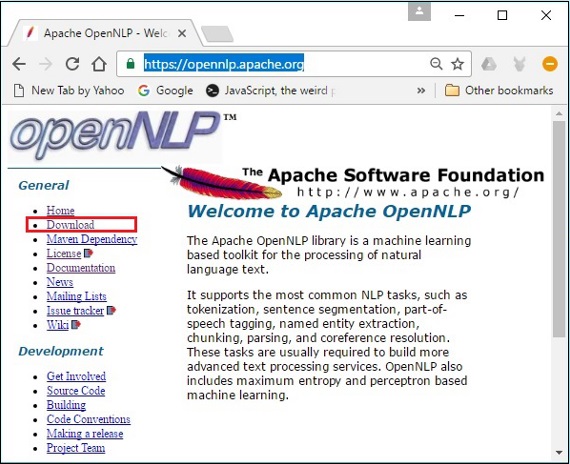
Task: Open the Home link
Action: [60, 211]
